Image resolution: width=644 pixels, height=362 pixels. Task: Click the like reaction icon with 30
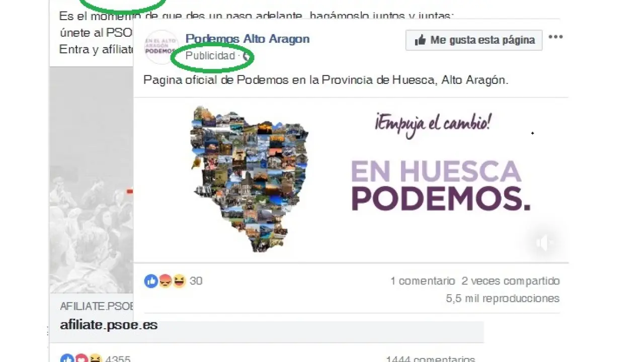pos(151,281)
